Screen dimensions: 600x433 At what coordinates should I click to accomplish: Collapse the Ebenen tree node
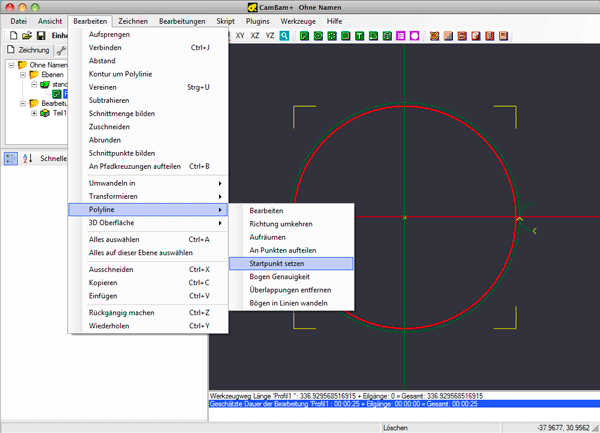23,75
